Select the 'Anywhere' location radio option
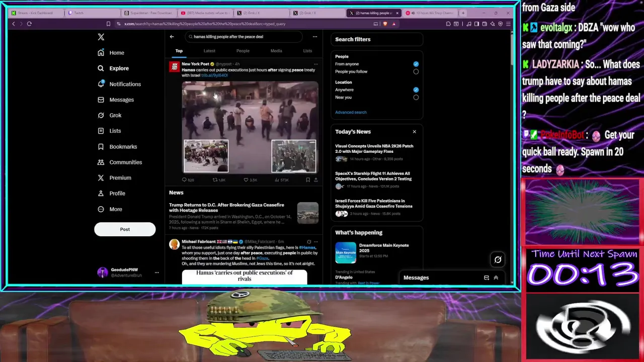Viewport: 644px width, 362px height. click(416, 89)
